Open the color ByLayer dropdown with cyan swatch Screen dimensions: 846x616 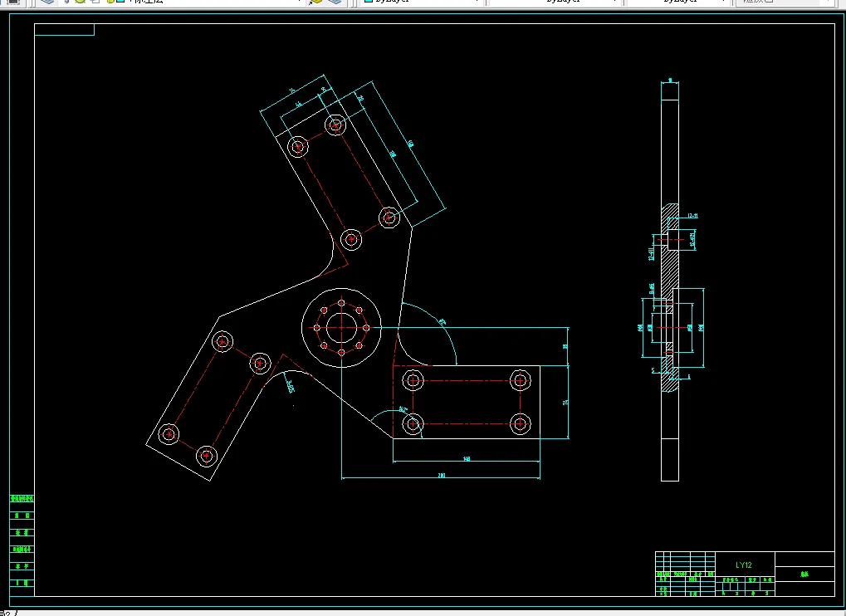422,2
